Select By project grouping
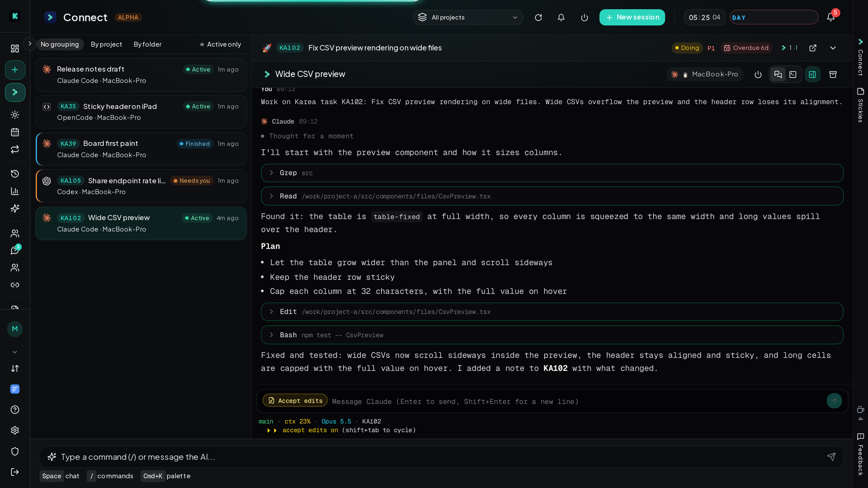868x488 pixels. pyautogui.click(x=107, y=44)
